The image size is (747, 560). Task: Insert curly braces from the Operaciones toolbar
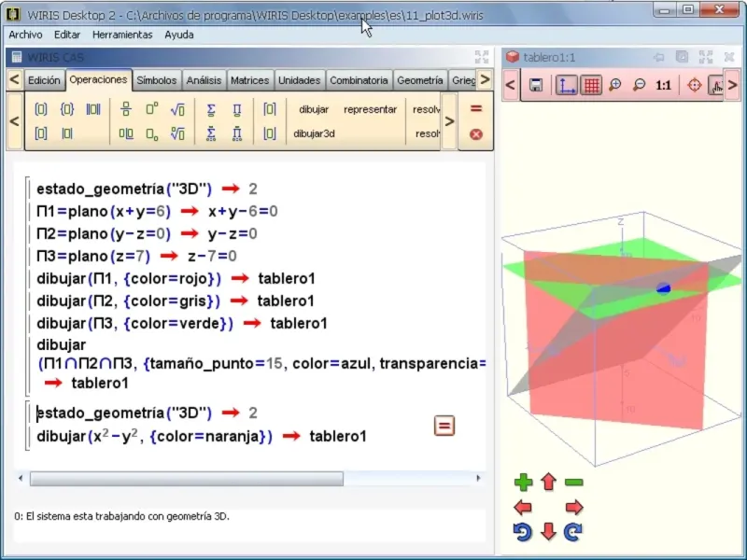pos(67,109)
